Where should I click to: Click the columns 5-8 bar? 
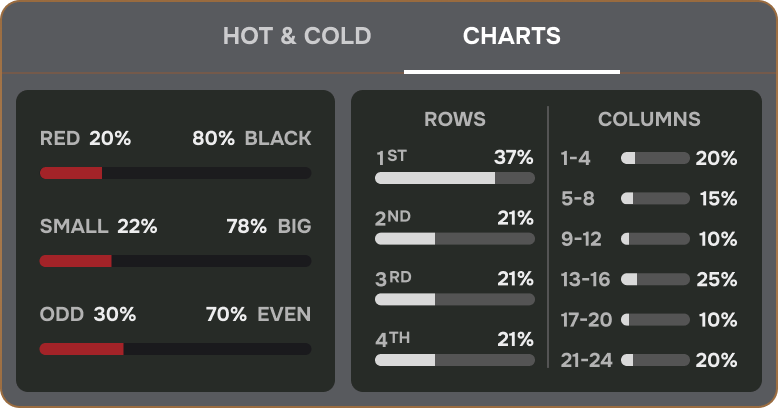pyautogui.click(x=655, y=199)
